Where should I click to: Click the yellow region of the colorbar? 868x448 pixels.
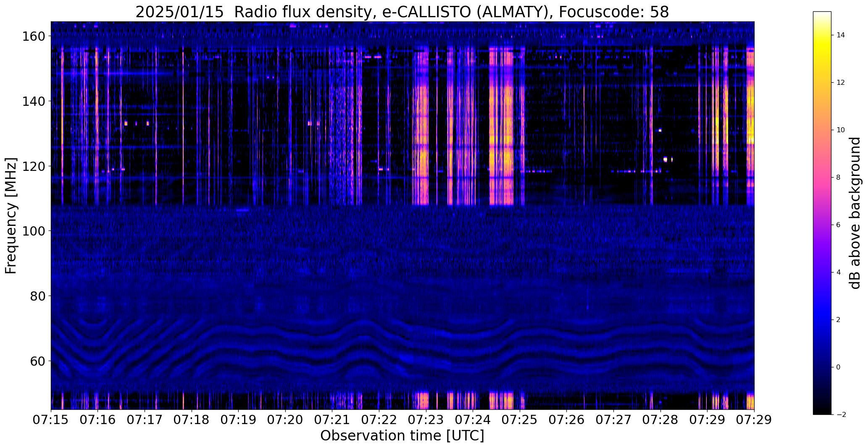coord(822,47)
